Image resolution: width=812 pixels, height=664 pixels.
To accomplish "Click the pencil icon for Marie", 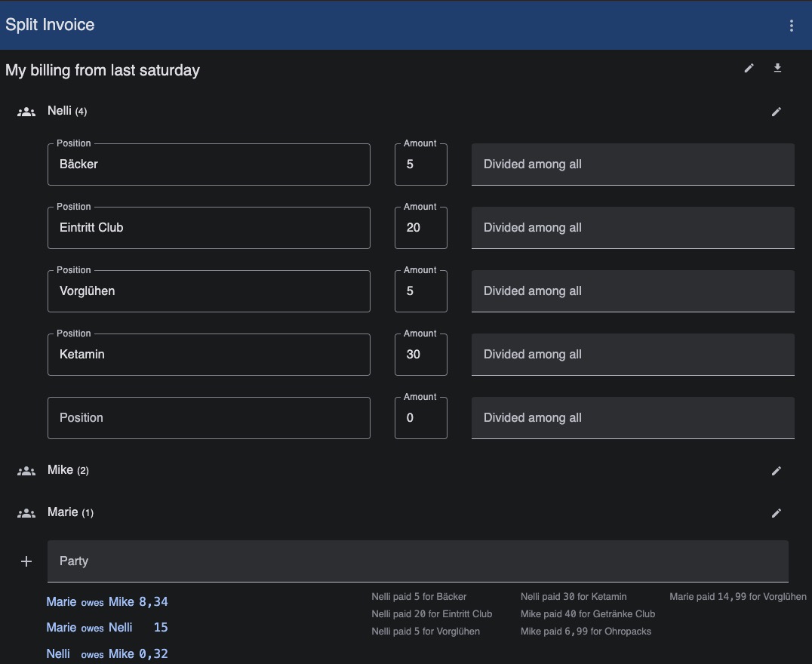I will coord(776,513).
